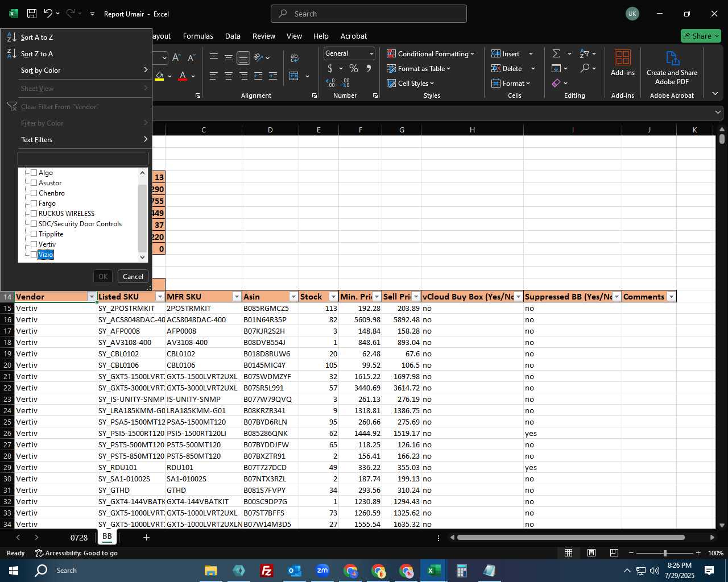Open the Orientation text angle icon
This screenshot has height=582, width=728.
click(x=259, y=57)
